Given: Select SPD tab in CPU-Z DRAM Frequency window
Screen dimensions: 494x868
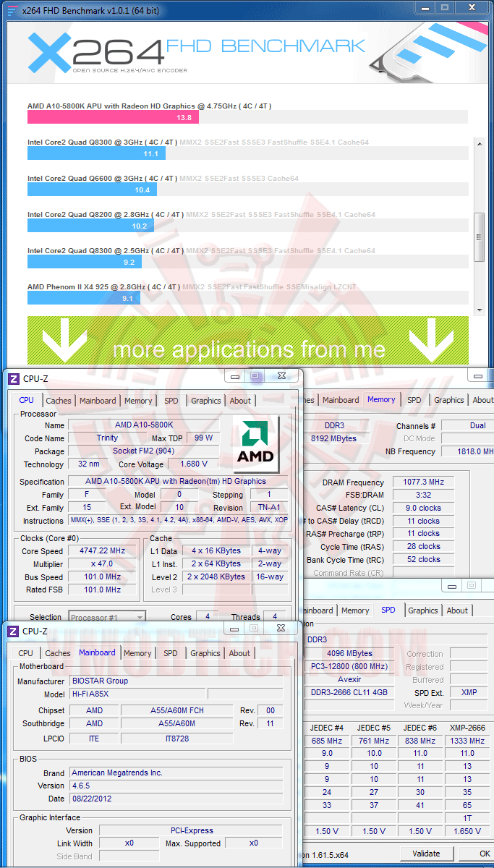Looking at the screenshot, I should [414, 400].
